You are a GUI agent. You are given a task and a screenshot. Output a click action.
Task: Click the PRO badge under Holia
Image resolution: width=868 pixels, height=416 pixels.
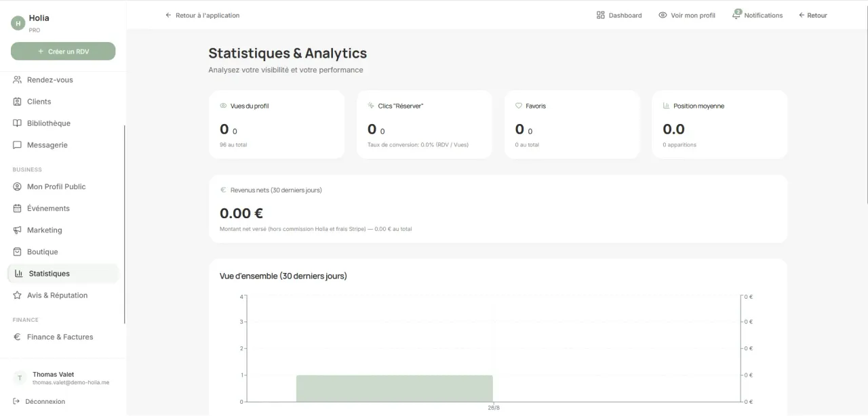35,30
